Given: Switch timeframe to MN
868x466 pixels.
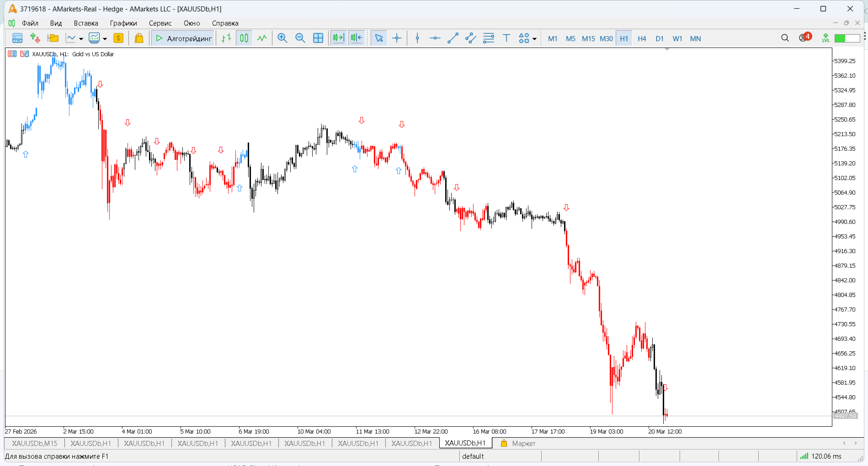Looking at the screenshot, I should click(x=695, y=39).
